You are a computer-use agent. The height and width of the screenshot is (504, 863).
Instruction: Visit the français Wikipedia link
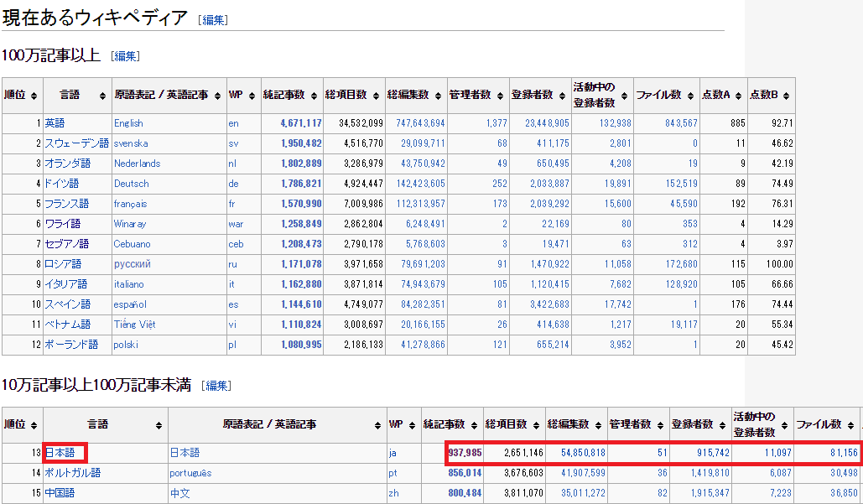tap(131, 204)
